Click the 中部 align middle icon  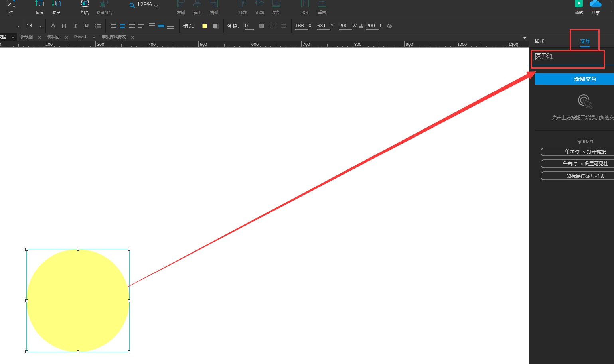(260, 4)
